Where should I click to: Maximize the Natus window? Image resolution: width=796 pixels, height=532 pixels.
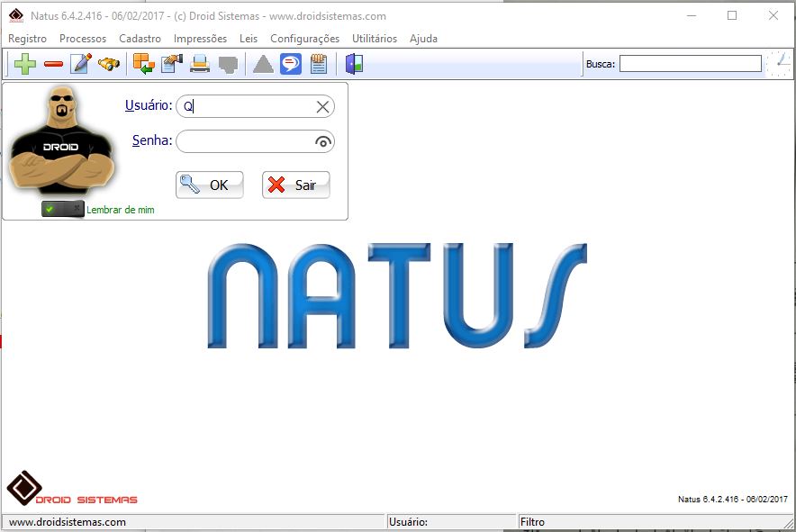(x=732, y=15)
